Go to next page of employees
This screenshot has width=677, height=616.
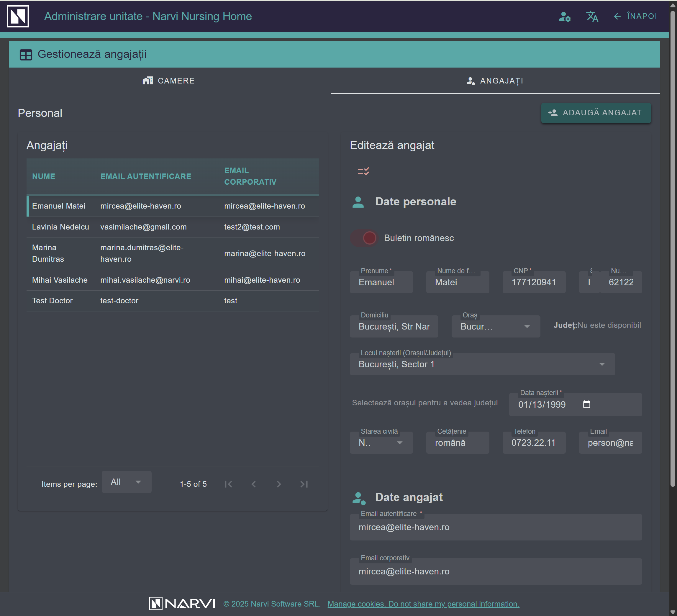[x=279, y=484]
